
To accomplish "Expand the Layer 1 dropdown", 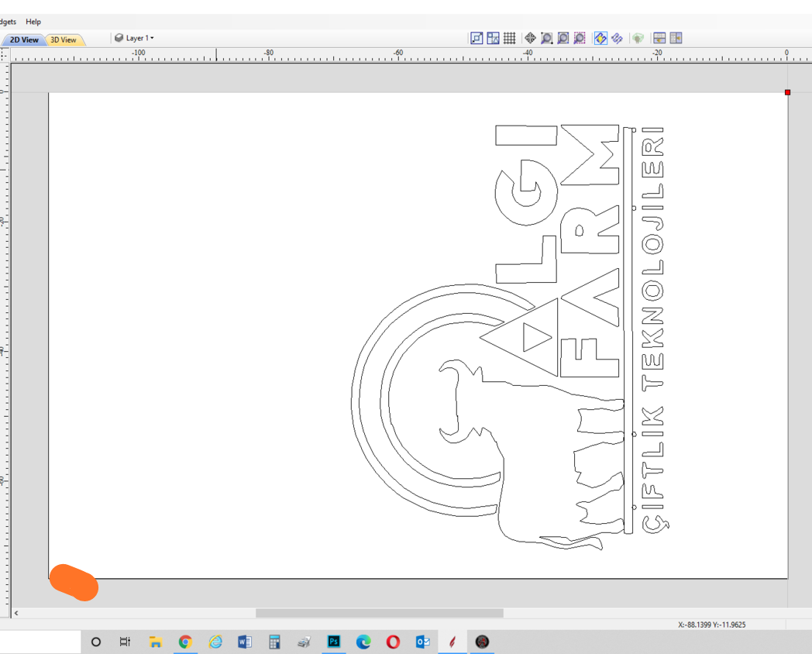I will pyautogui.click(x=135, y=38).
